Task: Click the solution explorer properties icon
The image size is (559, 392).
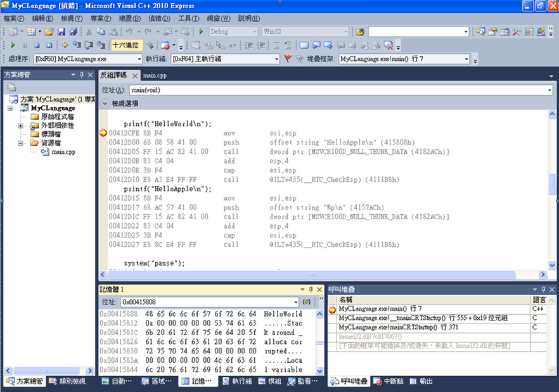Action: point(11,87)
